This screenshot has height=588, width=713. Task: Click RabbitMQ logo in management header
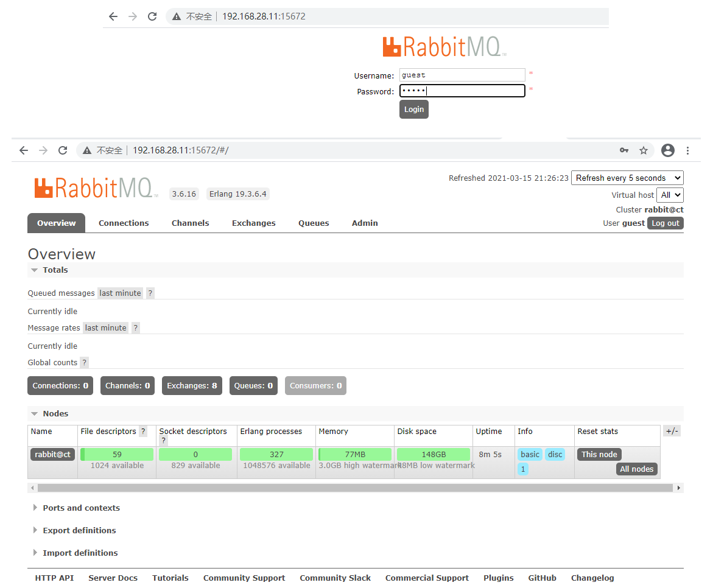click(x=96, y=188)
